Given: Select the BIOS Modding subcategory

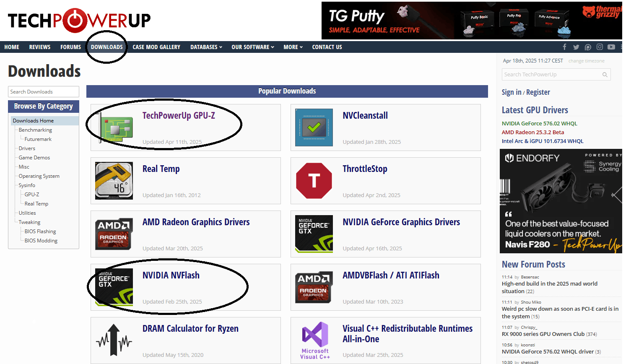Looking at the screenshot, I should pos(41,241).
